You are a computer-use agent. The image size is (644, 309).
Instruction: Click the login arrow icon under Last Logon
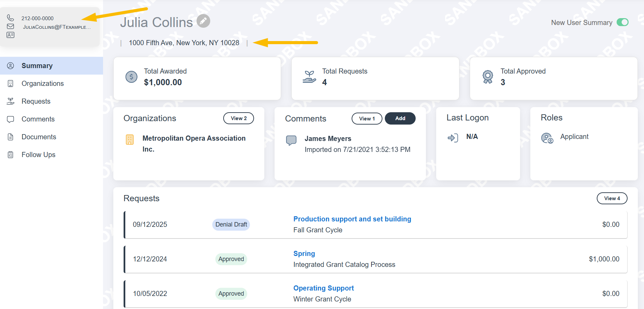[453, 138]
